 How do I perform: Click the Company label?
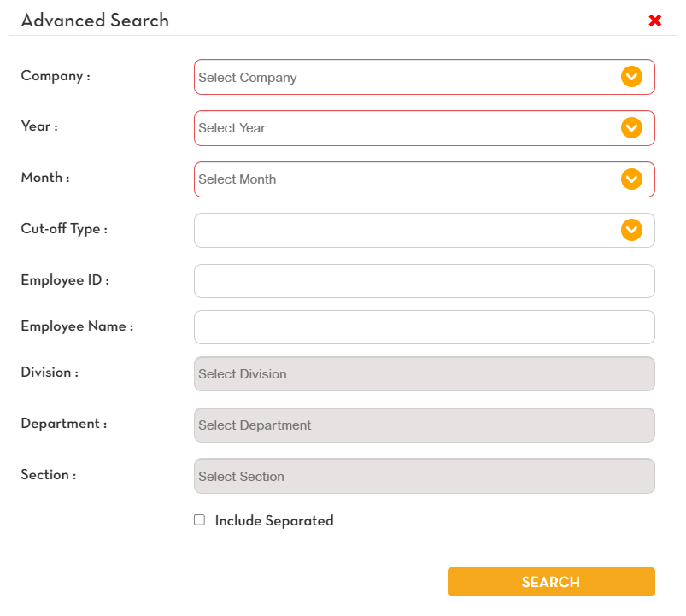point(56,76)
